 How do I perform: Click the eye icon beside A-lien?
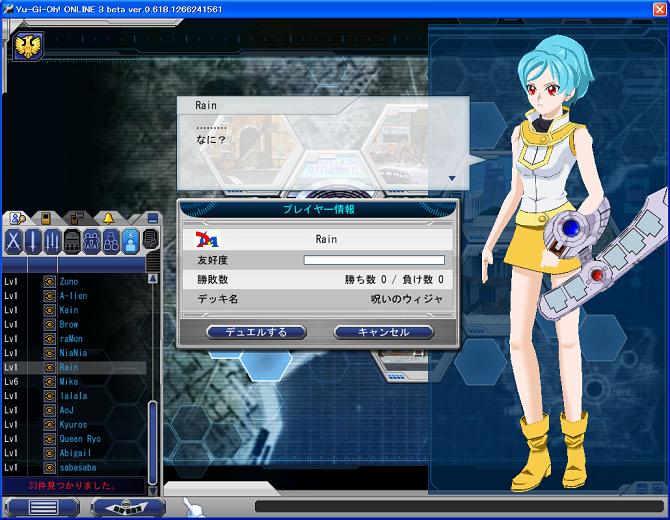50,296
